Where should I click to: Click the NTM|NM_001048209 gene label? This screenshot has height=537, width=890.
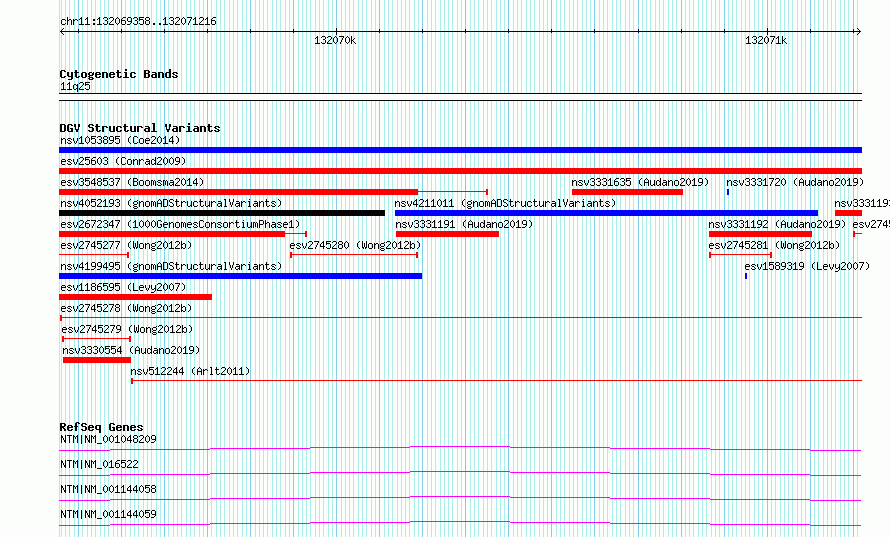108,439
